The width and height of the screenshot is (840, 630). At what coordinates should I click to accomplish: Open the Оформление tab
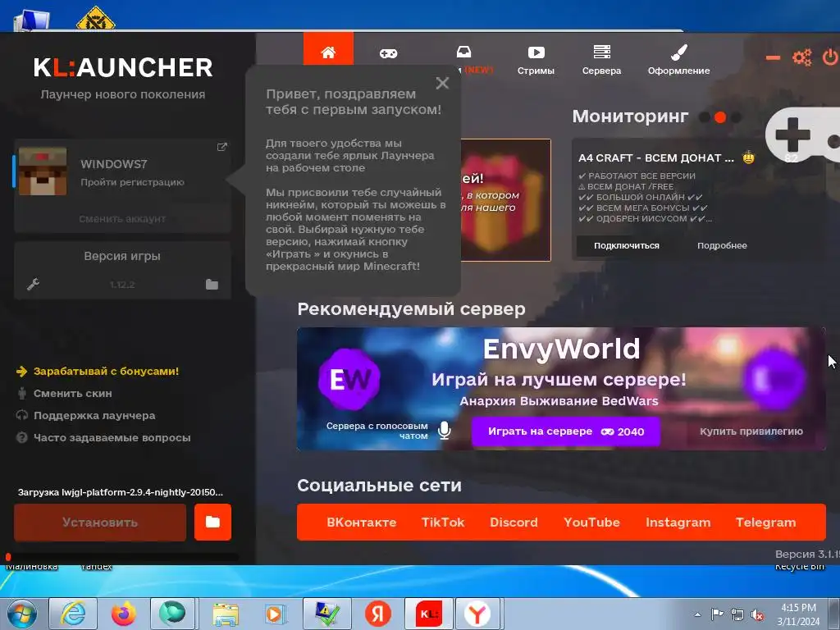[x=678, y=60]
